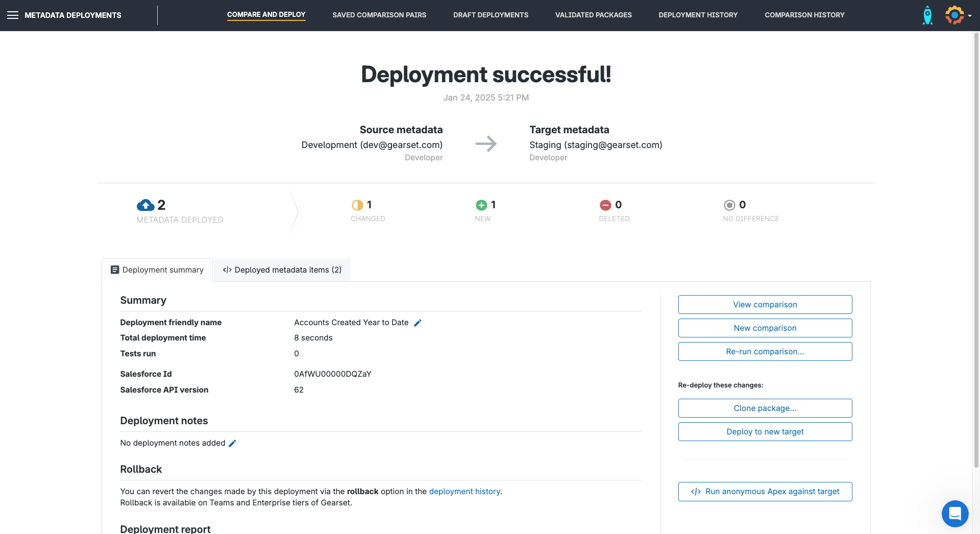
Task: Click the metadata deployed cloud icon
Action: pyautogui.click(x=145, y=205)
